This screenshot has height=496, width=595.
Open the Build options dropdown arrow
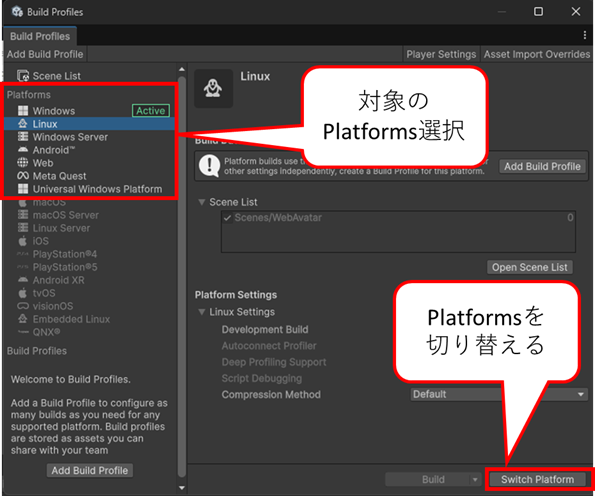475,480
